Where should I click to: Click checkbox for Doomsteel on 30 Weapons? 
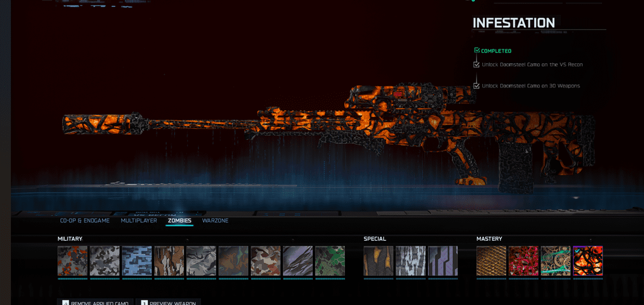477,86
